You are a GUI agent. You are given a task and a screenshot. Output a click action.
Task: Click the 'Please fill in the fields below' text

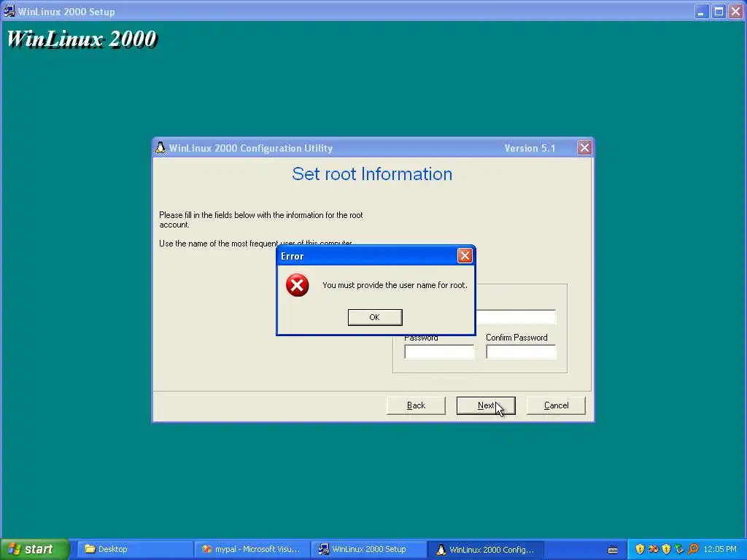click(x=261, y=219)
